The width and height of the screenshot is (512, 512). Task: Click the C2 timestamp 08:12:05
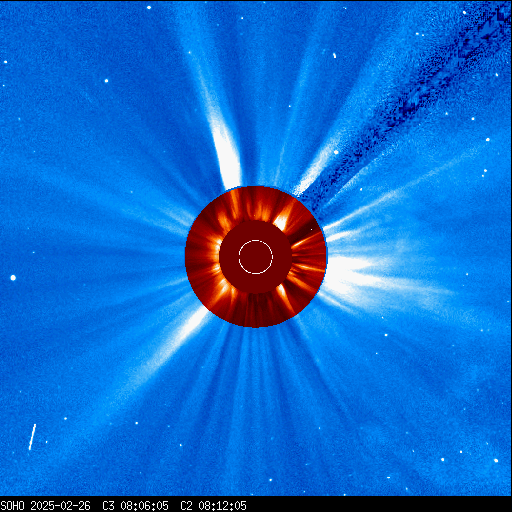222,506
